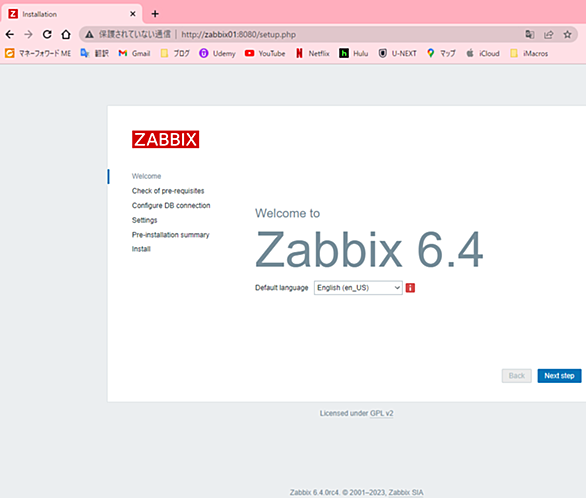The width and height of the screenshot is (586, 498).
Task: Bookmark this page with star icon
Action: pyautogui.click(x=567, y=34)
